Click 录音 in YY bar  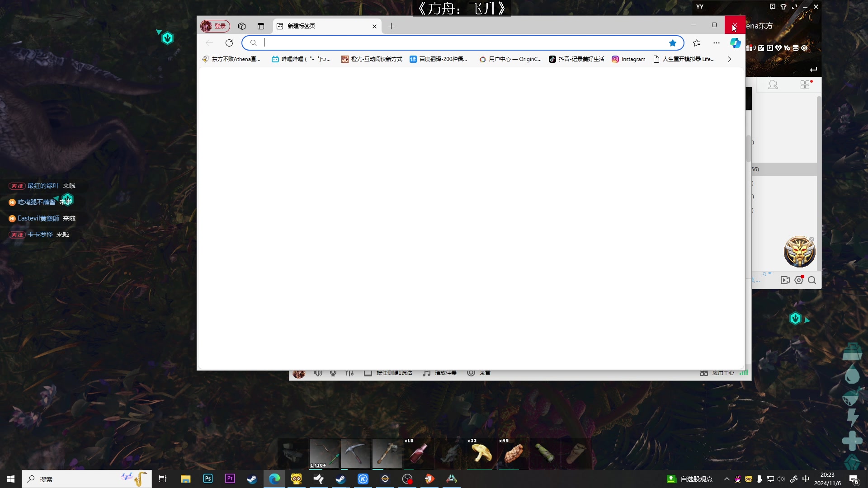pos(479,373)
